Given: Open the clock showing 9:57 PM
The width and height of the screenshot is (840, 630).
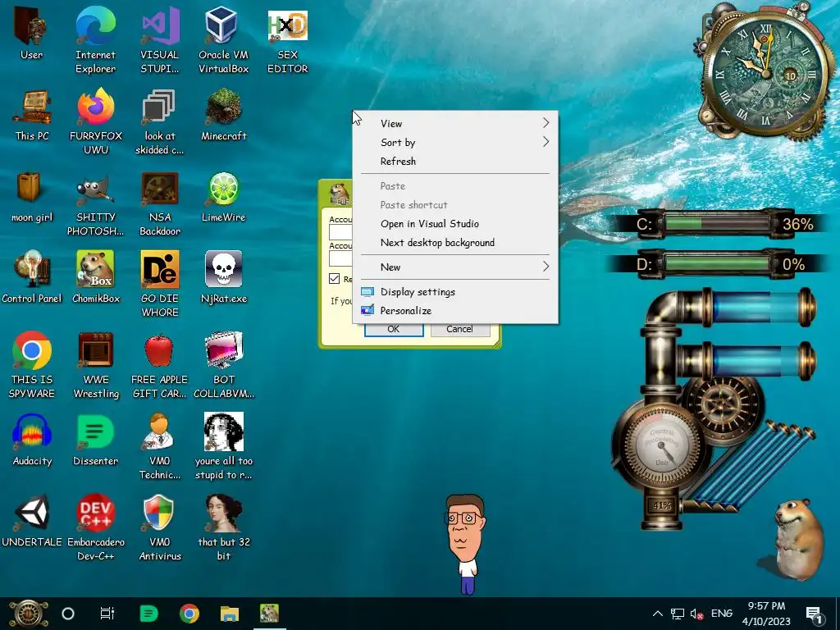Looking at the screenshot, I should [x=766, y=614].
